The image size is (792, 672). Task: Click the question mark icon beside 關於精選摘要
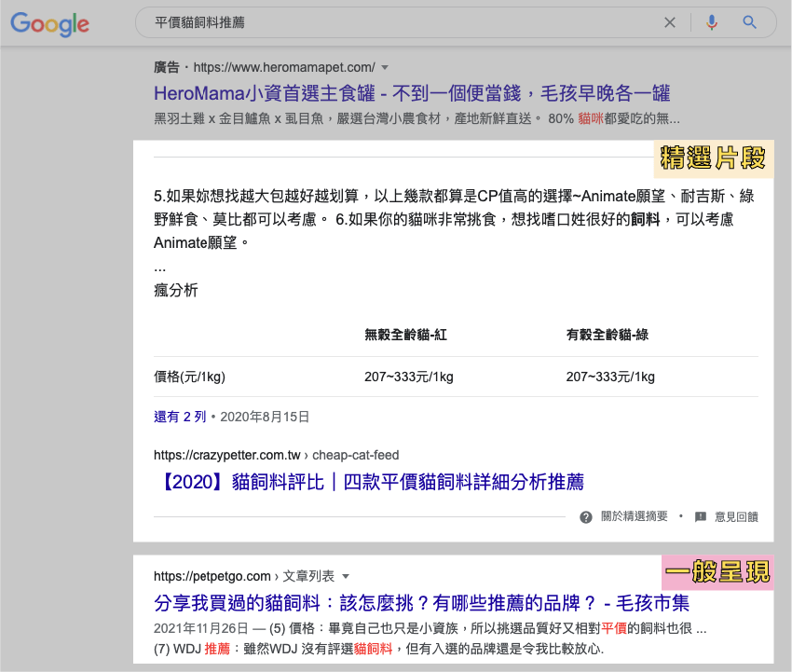[x=586, y=517]
